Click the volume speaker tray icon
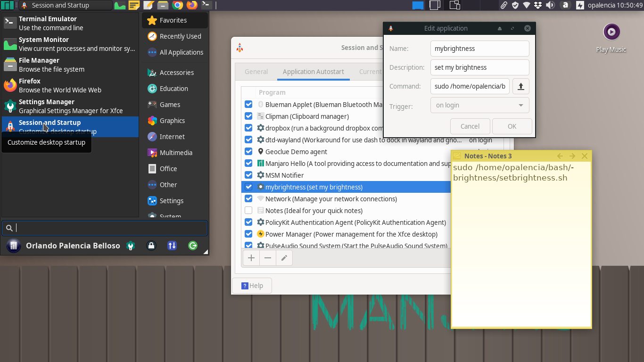Viewport: 644px width, 362px height. pyautogui.click(x=550, y=5)
